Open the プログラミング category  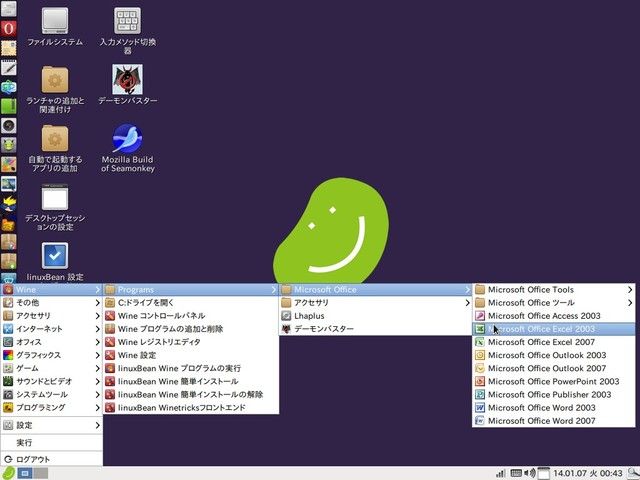[x=51, y=407]
